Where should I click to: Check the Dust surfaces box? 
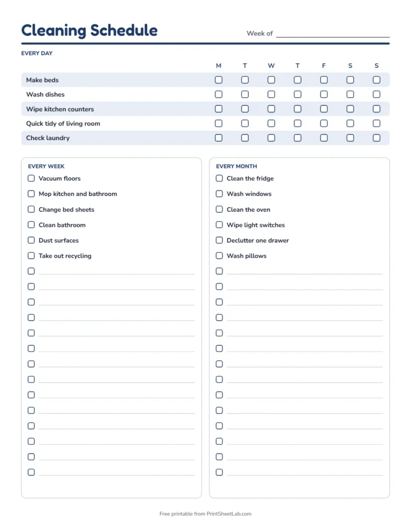(31, 240)
